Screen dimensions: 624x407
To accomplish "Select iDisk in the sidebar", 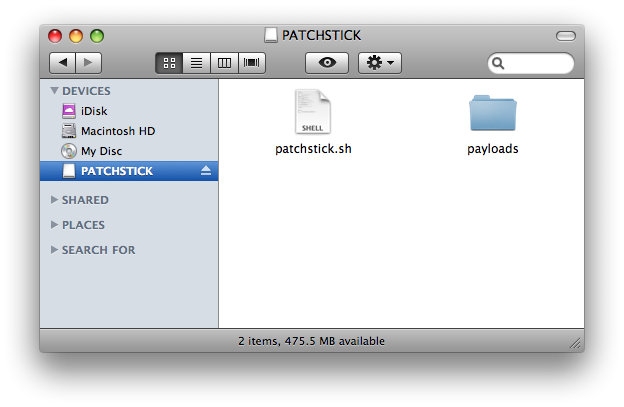I will [93, 111].
